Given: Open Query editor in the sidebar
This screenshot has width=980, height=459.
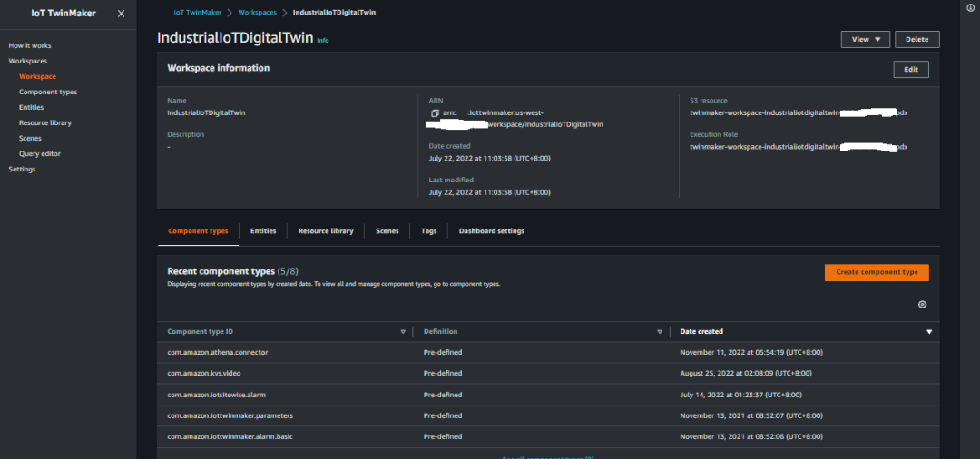Looking at the screenshot, I should (40, 153).
